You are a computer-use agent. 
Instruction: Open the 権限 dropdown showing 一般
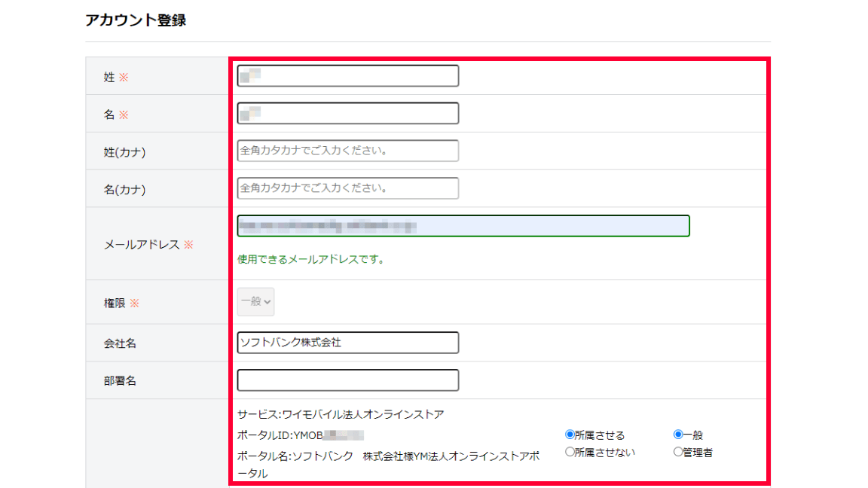tap(256, 301)
